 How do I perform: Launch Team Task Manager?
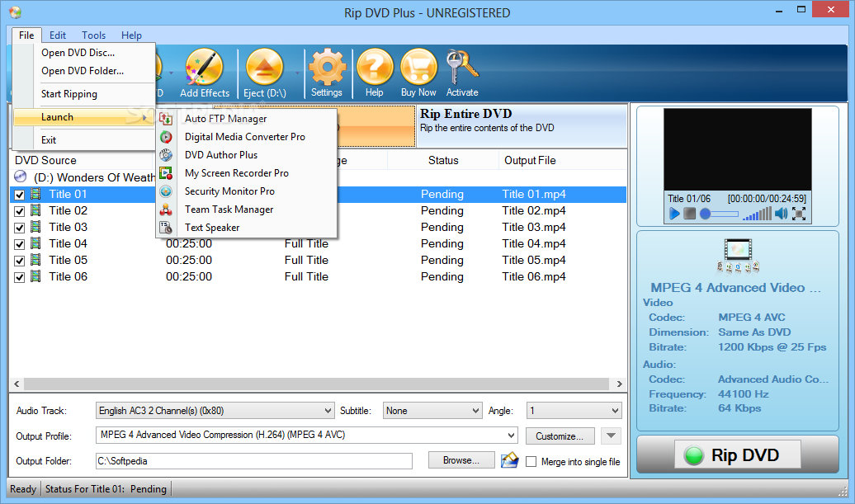point(247,210)
